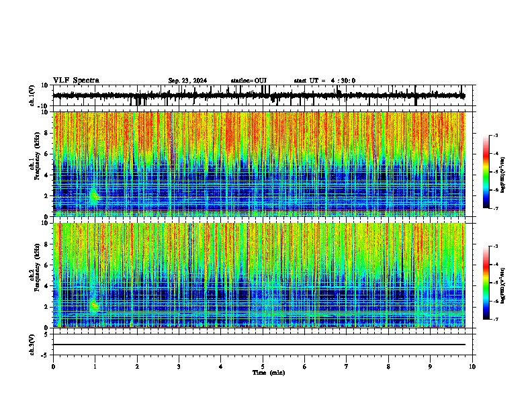Click the '8' kHz tick of ch.1 spectrogram
532x411 pixels.
click(47, 133)
